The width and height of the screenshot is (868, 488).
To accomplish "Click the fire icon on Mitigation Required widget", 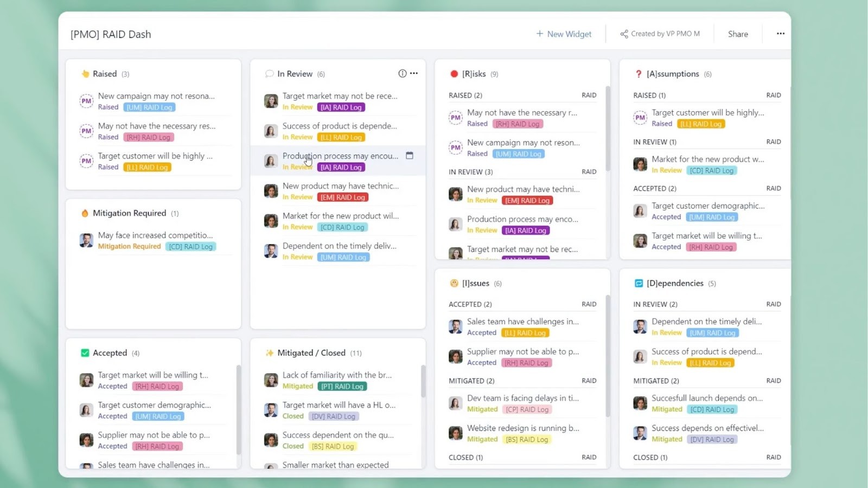I will click(86, 213).
